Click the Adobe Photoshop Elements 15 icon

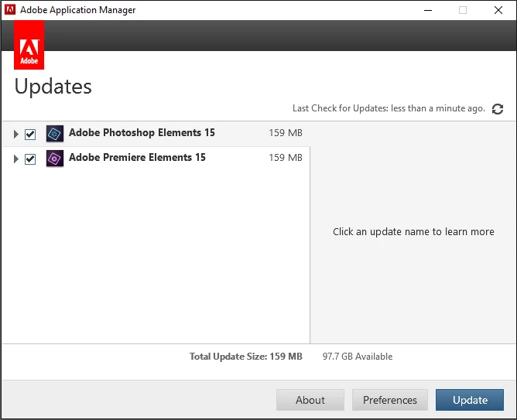tap(55, 133)
